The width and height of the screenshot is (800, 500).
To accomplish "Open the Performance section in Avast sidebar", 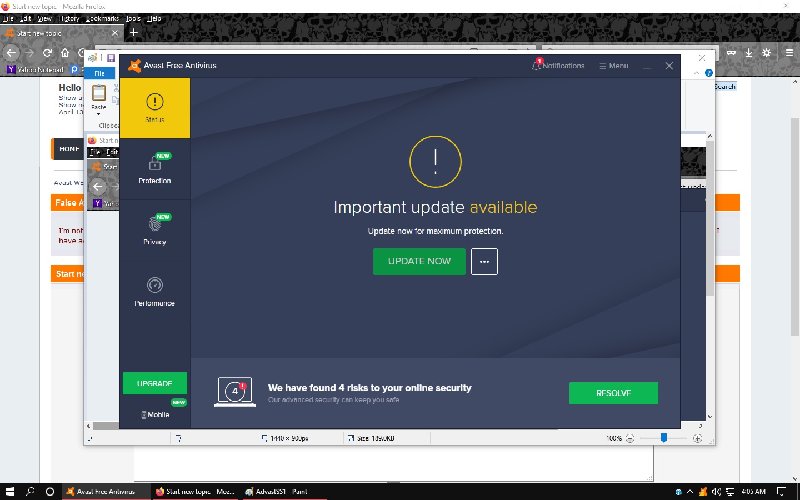I will [155, 291].
